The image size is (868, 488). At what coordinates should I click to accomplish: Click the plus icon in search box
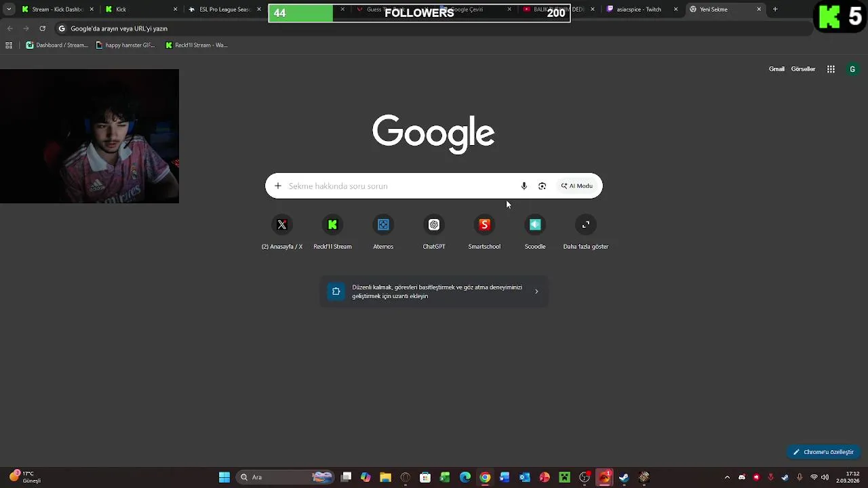[x=277, y=186]
